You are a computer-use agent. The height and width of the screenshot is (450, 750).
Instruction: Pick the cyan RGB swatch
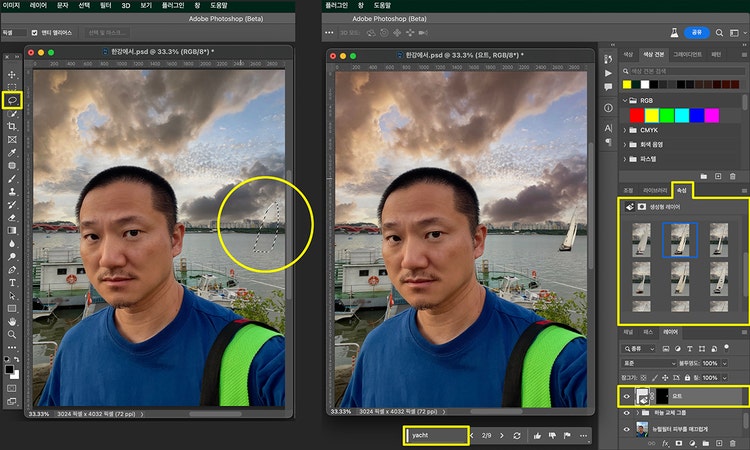[682, 115]
